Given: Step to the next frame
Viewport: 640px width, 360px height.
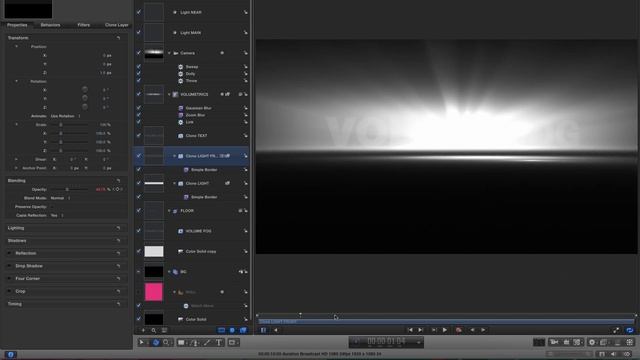Looking at the screenshot, I should tap(483, 330).
